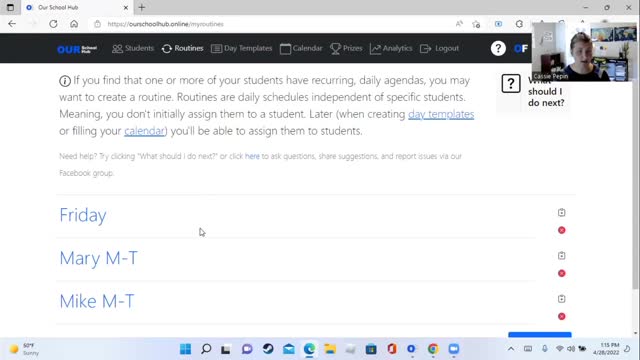Copy the Mary M-T routine

point(562,256)
